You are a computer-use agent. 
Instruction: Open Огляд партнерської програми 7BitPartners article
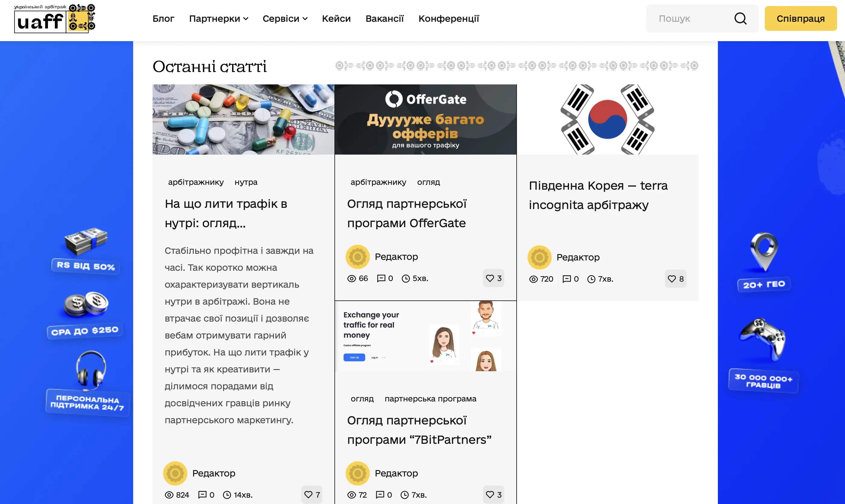coord(419,430)
